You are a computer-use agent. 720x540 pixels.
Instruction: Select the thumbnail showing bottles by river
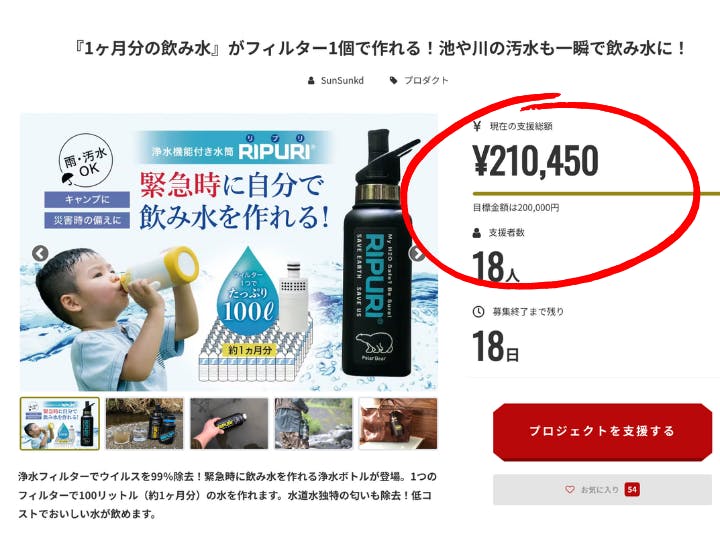[x=144, y=423]
